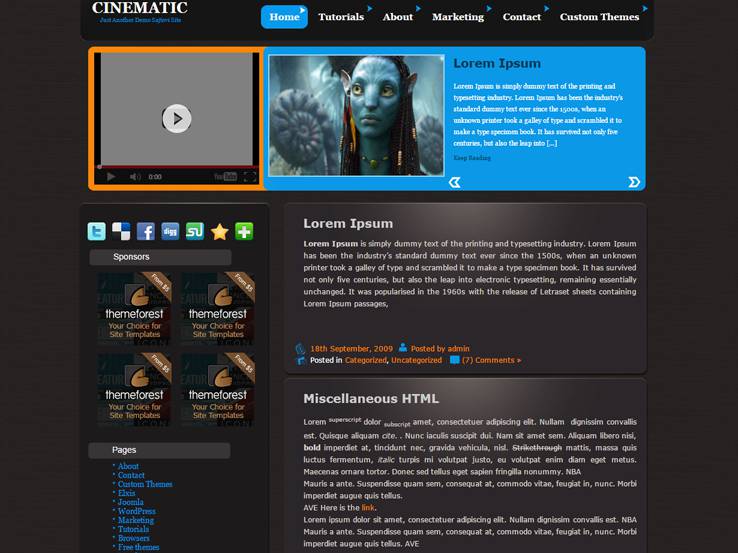Click the small play control in video bar
The image size is (738, 553).
(x=111, y=176)
